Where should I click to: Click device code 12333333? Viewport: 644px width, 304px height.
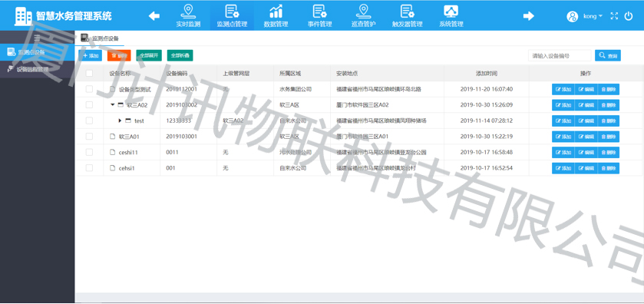(178, 121)
